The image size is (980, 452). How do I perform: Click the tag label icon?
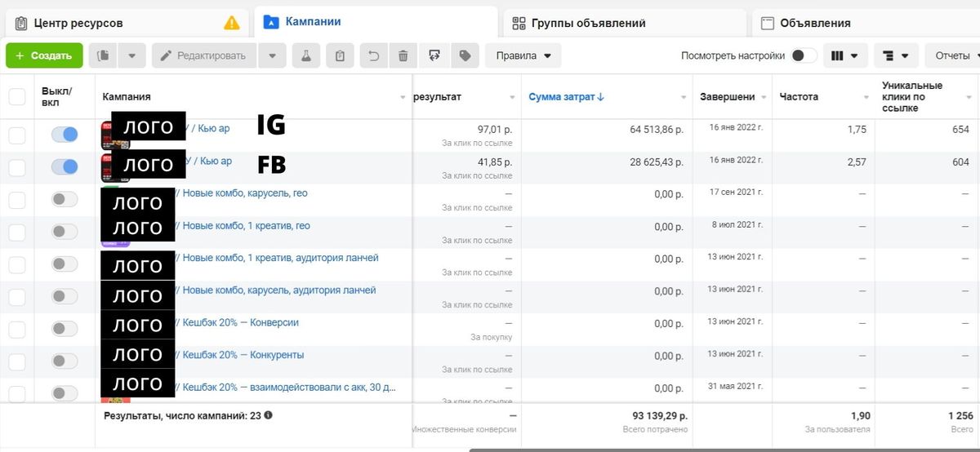click(465, 55)
